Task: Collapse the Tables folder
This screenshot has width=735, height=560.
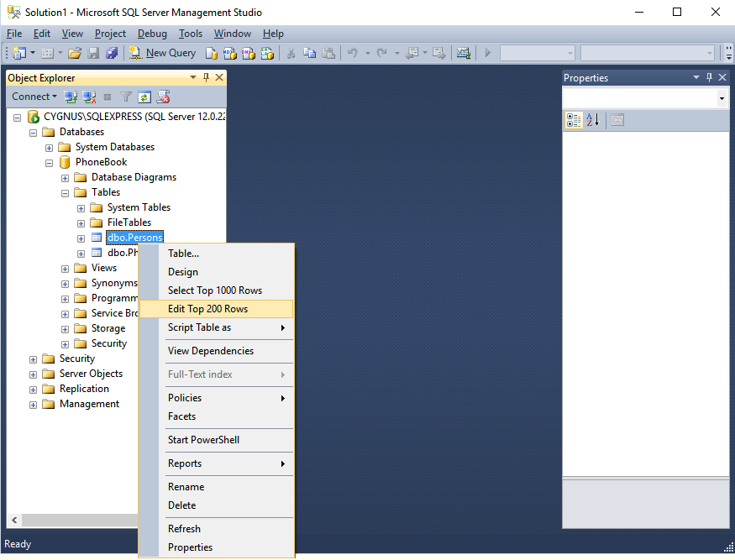Action: point(65,193)
